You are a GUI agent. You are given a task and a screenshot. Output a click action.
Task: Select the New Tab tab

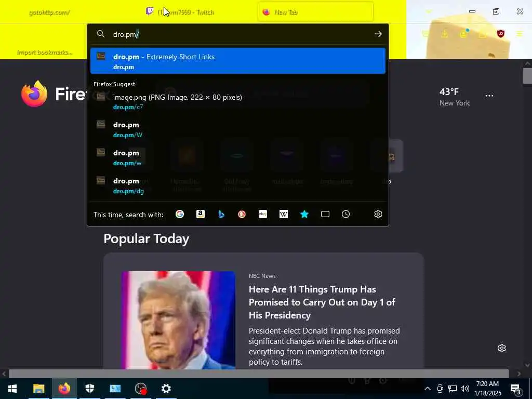tap(315, 12)
